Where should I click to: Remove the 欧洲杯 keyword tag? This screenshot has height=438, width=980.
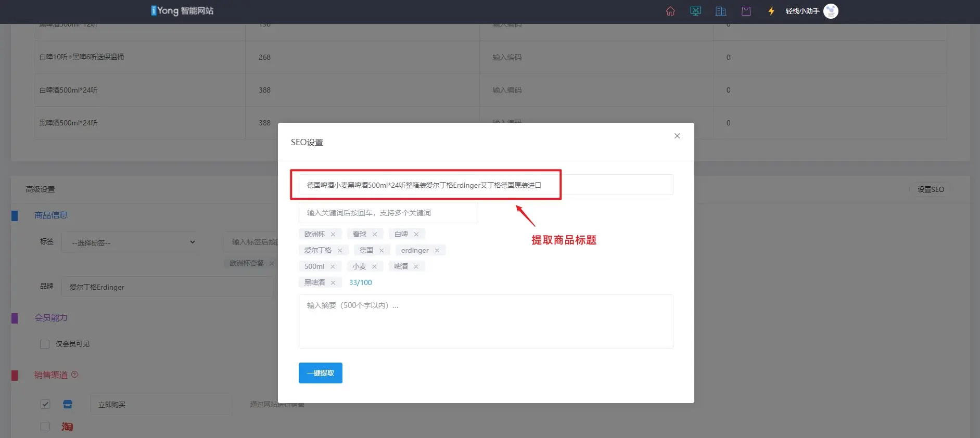pyautogui.click(x=333, y=235)
